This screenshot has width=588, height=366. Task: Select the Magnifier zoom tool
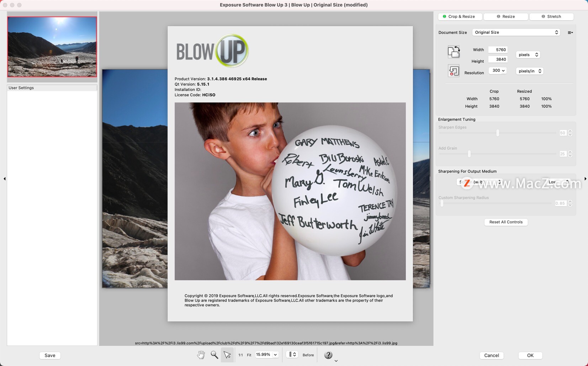coord(214,355)
